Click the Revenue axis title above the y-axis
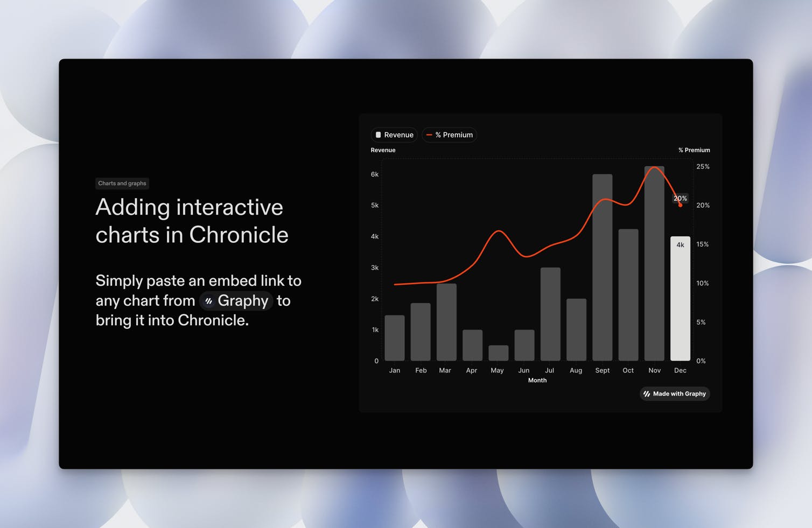 tap(383, 150)
